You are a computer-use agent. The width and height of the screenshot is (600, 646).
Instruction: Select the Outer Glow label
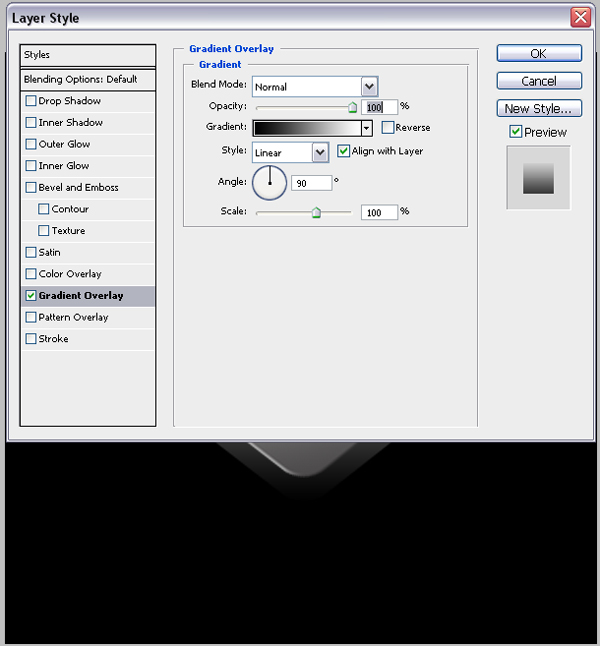pos(64,144)
